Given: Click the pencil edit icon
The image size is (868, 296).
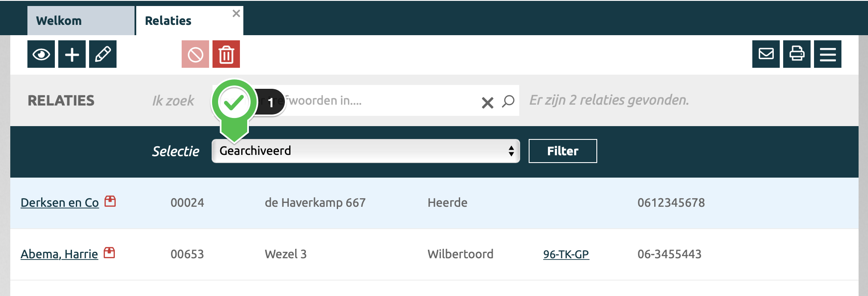Looking at the screenshot, I should tap(103, 54).
